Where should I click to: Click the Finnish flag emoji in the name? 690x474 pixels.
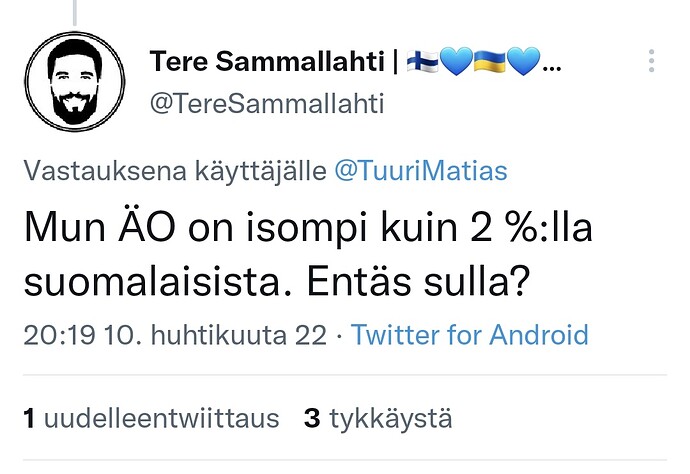(422, 61)
